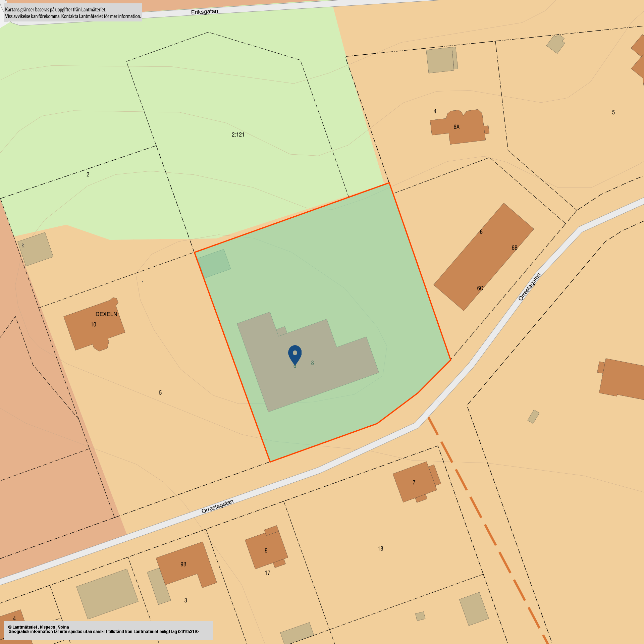Click the small green outbuilding in highlighted parcel

[214, 264]
